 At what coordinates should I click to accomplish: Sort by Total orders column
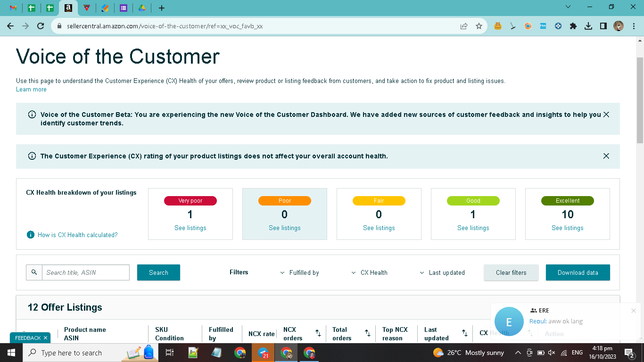pyautogui.click(x=368, y=333)
